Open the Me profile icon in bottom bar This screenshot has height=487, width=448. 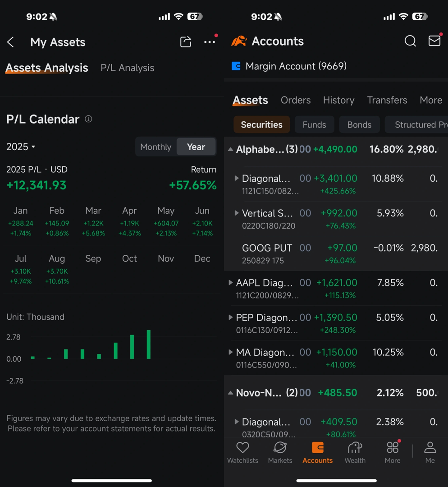pyautogui.click(x=430, y=448)
